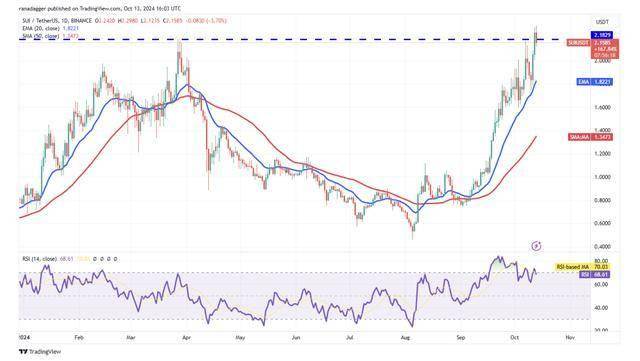Select the SMA (50, close) indicator legend
This screenshot has height=361, width=640.
pos(41,36)
